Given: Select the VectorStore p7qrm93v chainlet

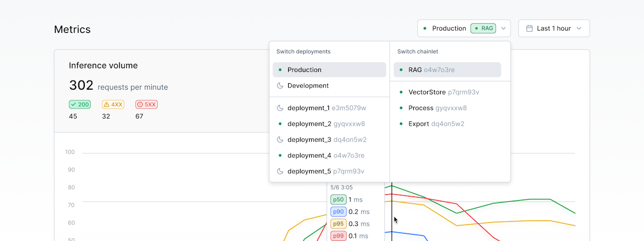Looking at the screenshot, I should [x=447, y=92].
